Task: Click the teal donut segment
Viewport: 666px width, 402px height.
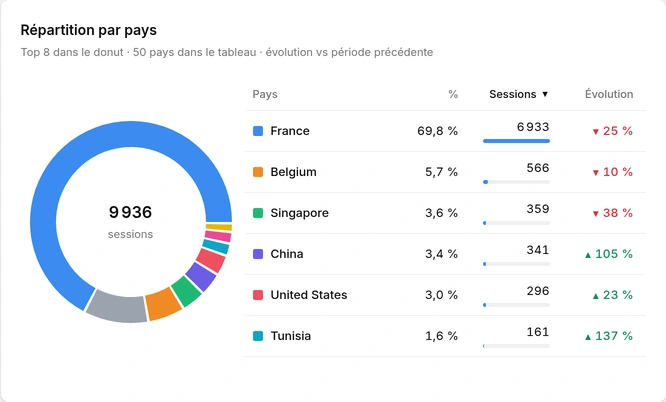Action: (x=216, y=246)
